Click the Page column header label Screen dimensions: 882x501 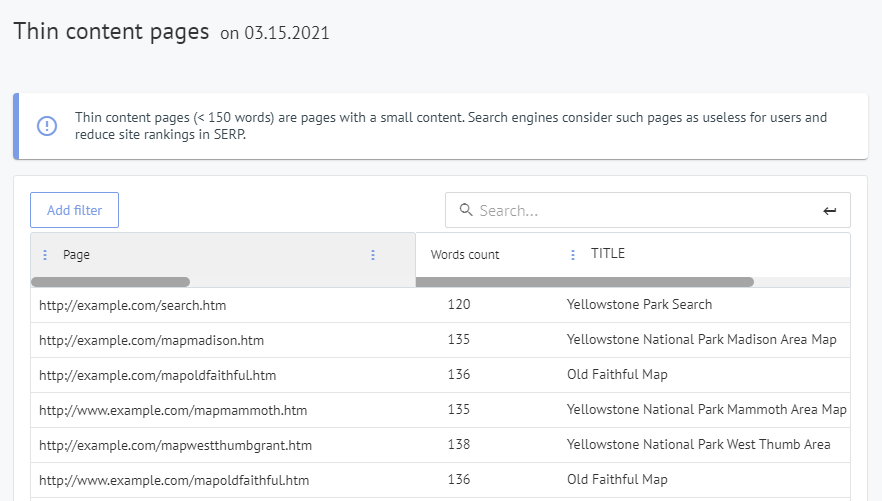click(76, 255)
